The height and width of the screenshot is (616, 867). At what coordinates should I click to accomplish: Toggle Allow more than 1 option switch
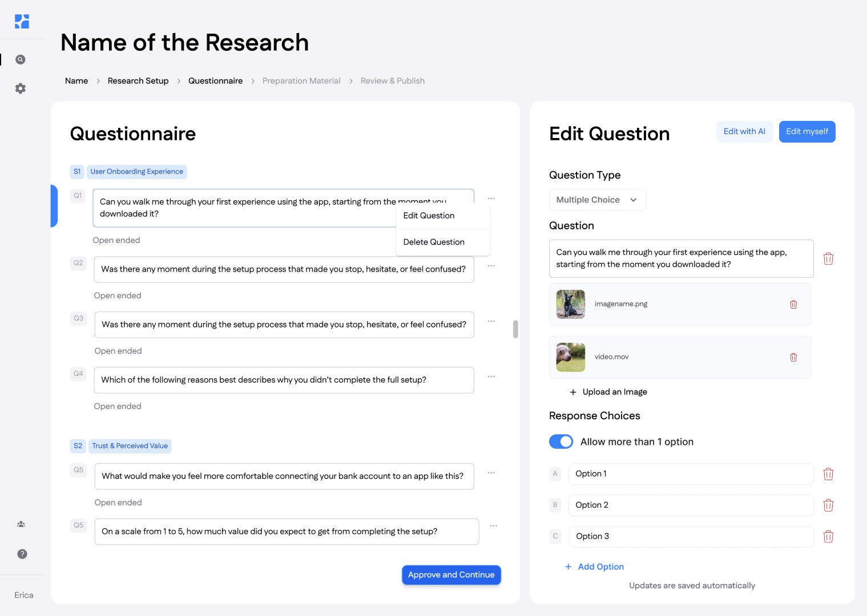pos(561,442)
